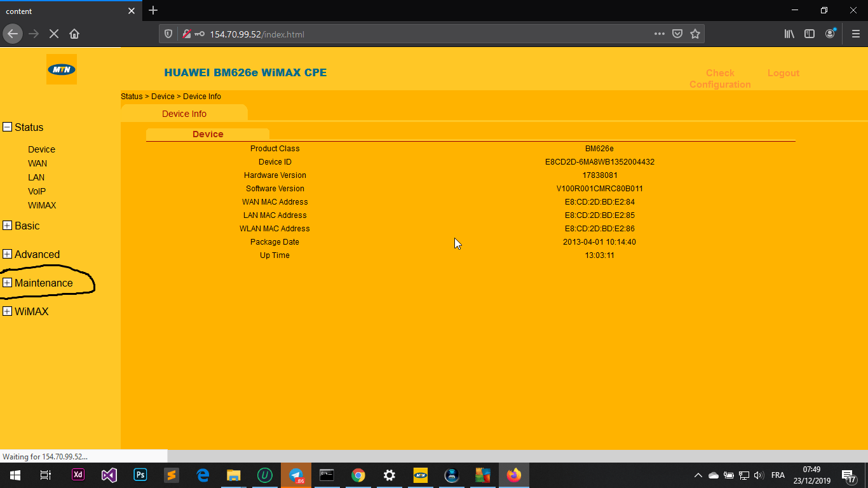Click the browser back arrow button
This screenshot has height=488, width=868.
click(13, 34)
